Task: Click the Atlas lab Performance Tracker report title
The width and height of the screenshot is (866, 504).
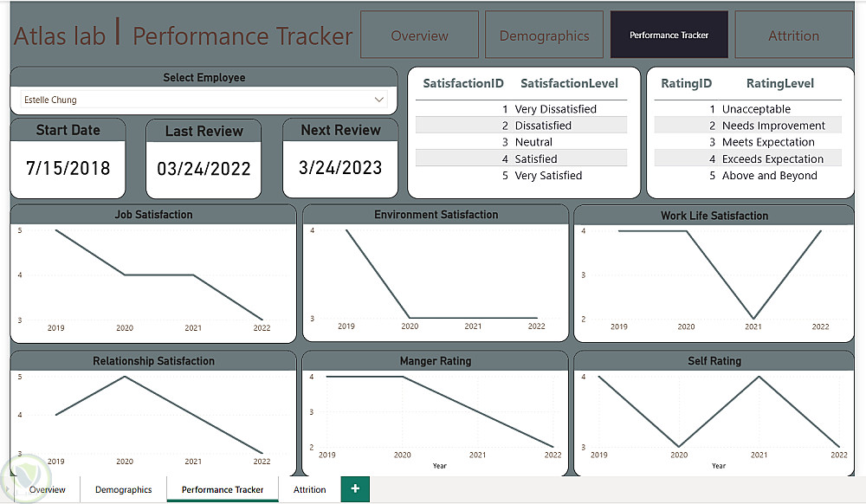Action: click(x=183, y=36)
